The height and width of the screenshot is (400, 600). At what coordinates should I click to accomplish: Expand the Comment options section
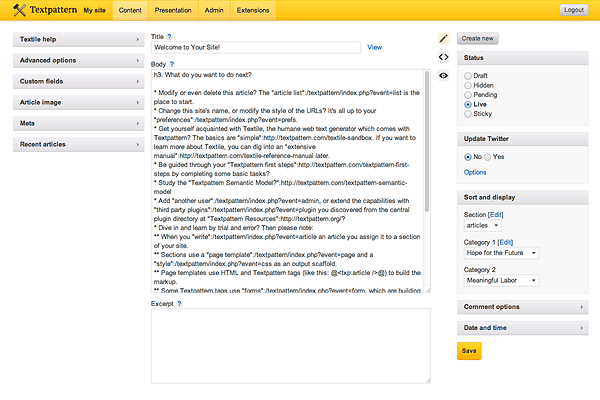[x=521, y=308]
